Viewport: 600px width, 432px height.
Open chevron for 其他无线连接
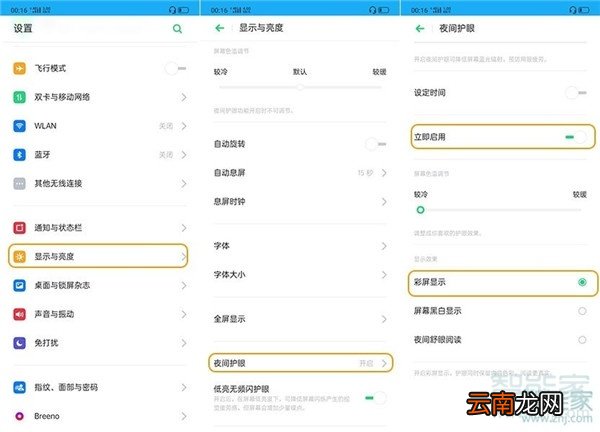[x=184, y=184]
